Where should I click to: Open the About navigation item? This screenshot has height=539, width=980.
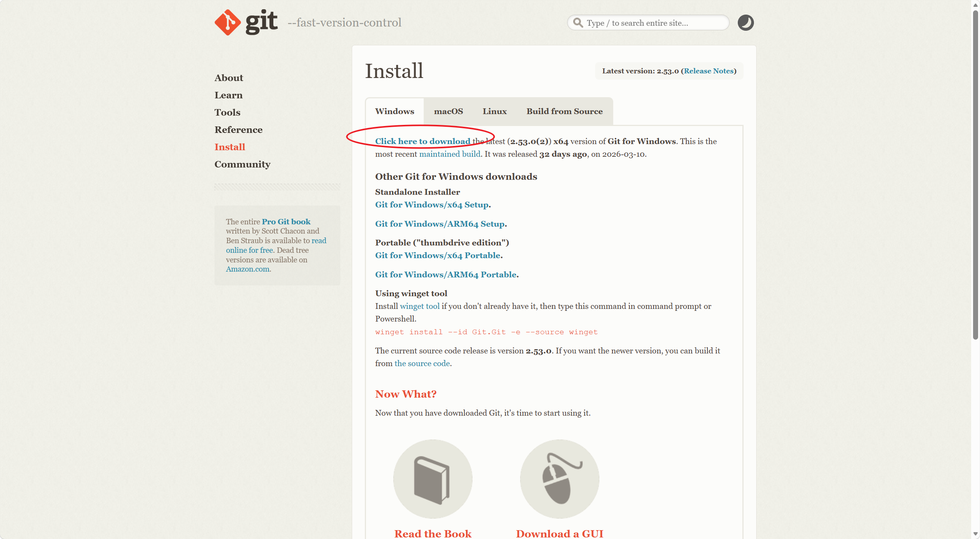pos(229,78)
